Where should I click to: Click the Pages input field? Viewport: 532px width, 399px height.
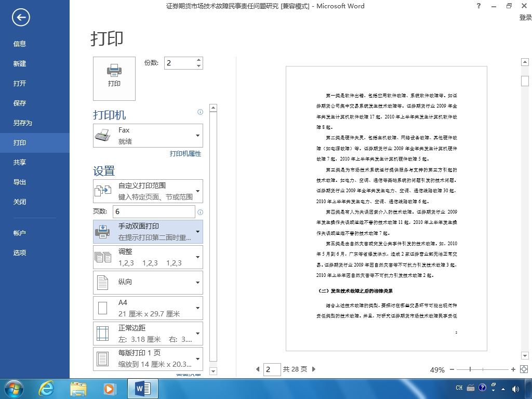pos(154,211)
